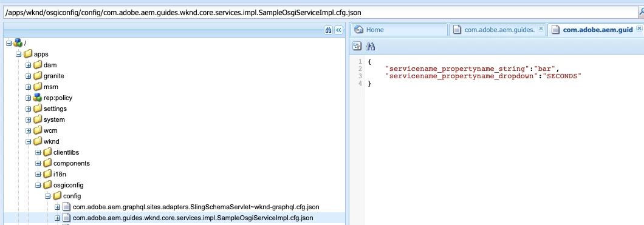Click "servicename_propertyname_string" key in editor
The height and width of the screenshot is (225, 644).
458,69
